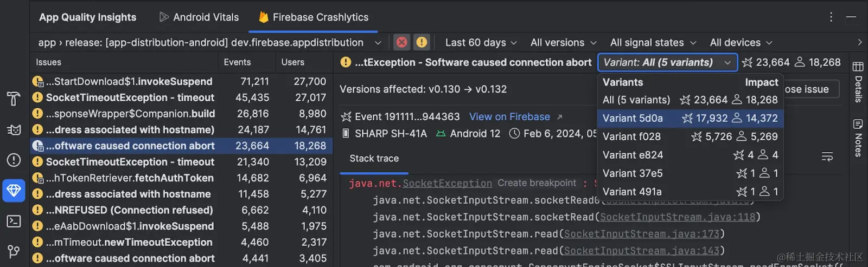Click the event star icon beside Event 191111

[346, 117]
